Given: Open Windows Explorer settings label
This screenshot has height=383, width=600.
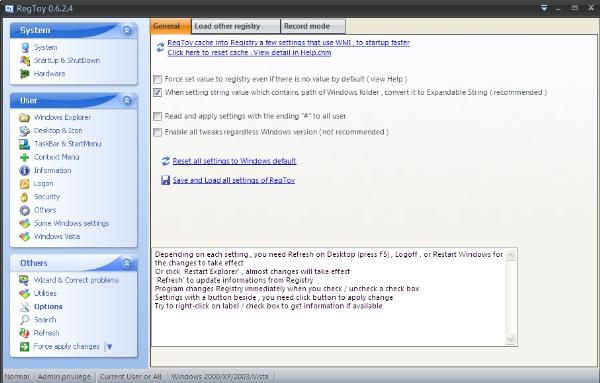Looking at the screenshot, I should pyautogui.click(x=62, y=117).
